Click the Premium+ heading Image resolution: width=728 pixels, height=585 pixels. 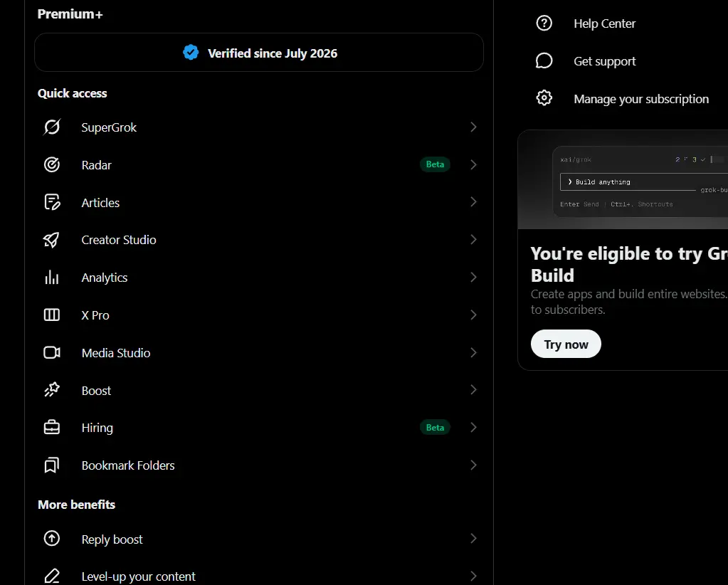[x=70, y=14]
